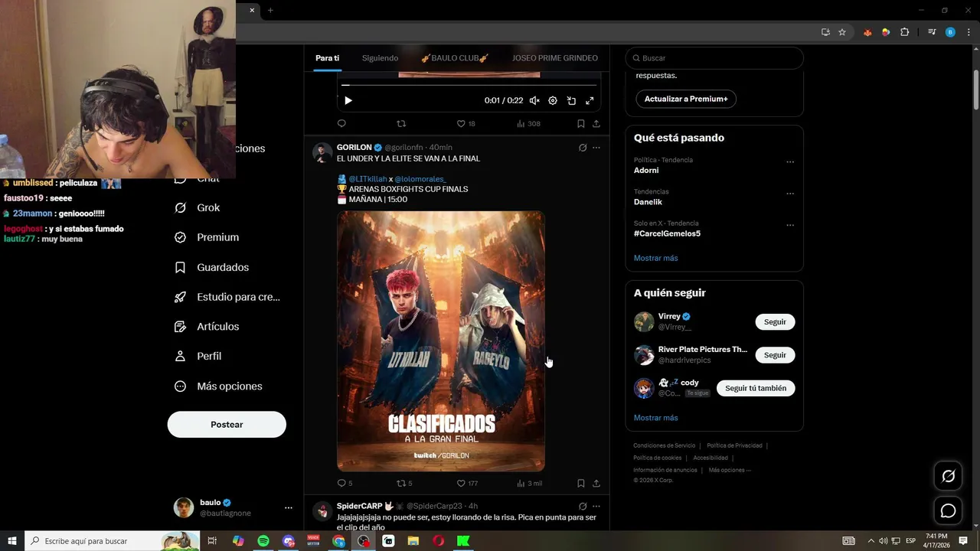Open BAULO CLUB timeline tab
Screen dimensions: 980x551
[455, 58]
